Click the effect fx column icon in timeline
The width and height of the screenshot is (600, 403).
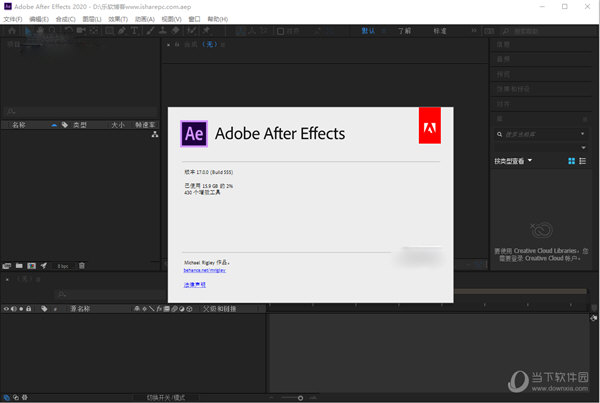coord(159,309)
